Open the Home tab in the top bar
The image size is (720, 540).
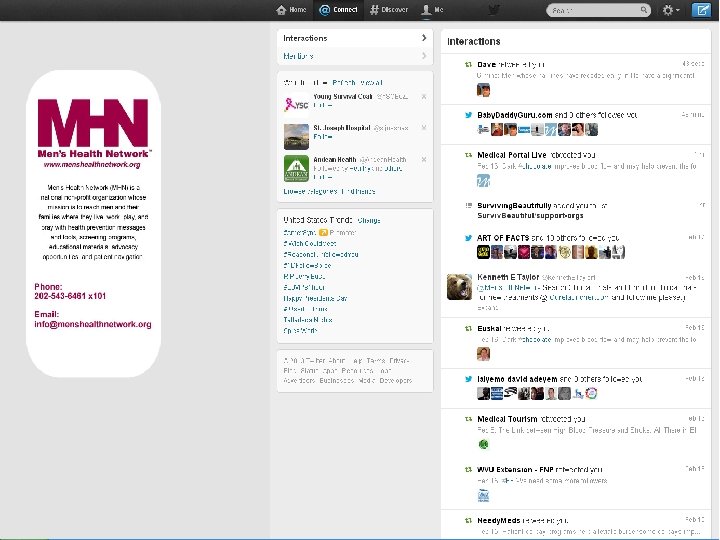[x=291, y=10]
